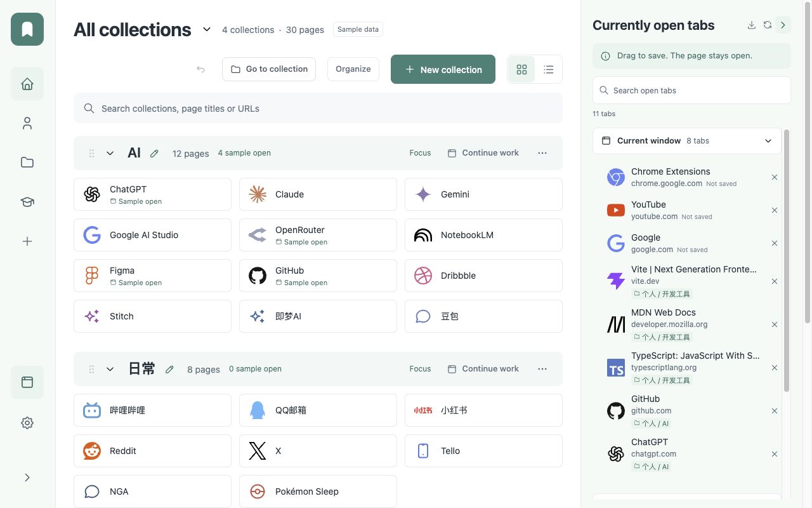Click Go to collection button
Screen dimensions: 812x508
click(x=269, y=69)
